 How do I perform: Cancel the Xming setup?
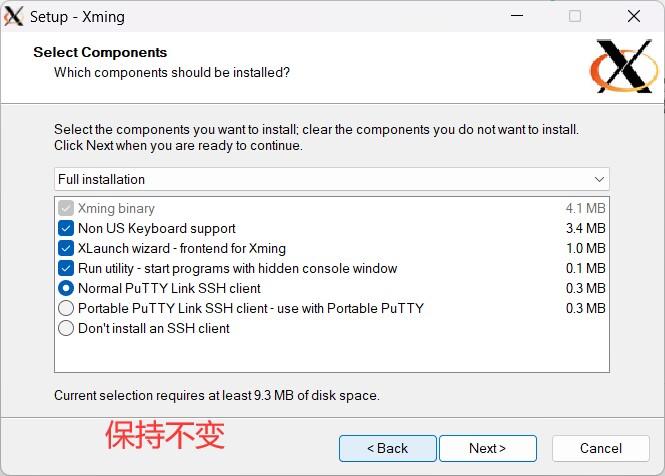[600, 448]
